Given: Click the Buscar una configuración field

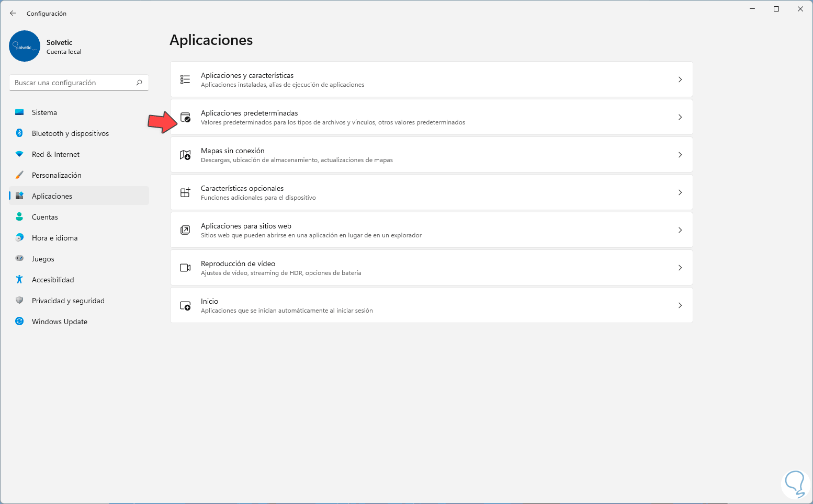Looking at the screenshot, I should pos(73,83).
